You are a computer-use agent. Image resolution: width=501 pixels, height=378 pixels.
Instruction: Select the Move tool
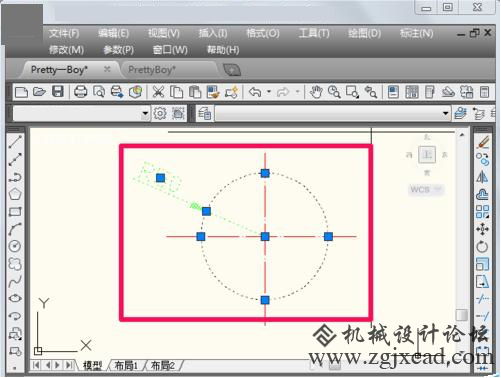point(483,229)
